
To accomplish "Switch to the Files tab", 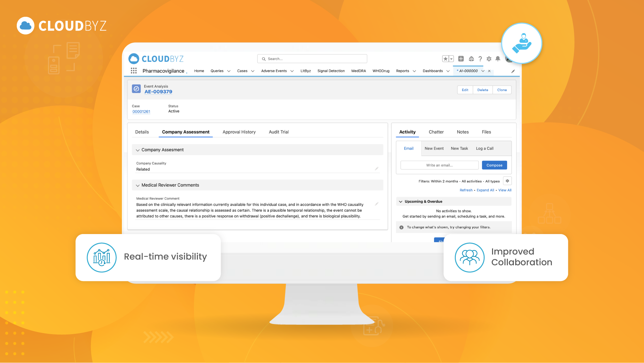I will point(486,132).
